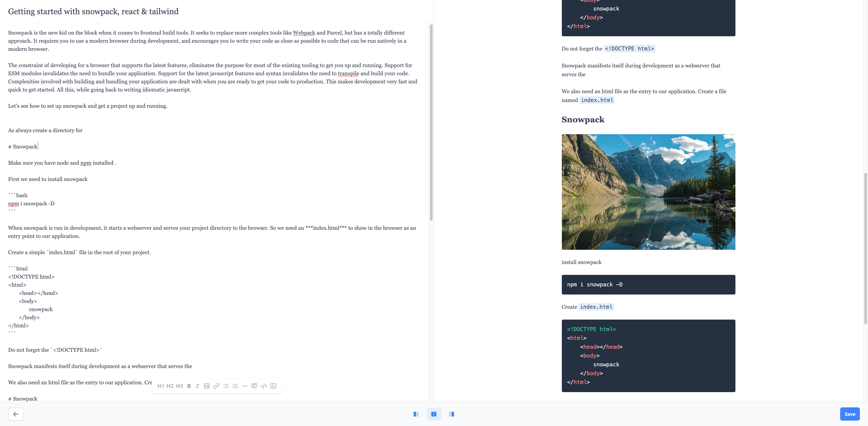
Task: Toggle italic formatting
Action: pyautogui.click(x=197, y=386)
